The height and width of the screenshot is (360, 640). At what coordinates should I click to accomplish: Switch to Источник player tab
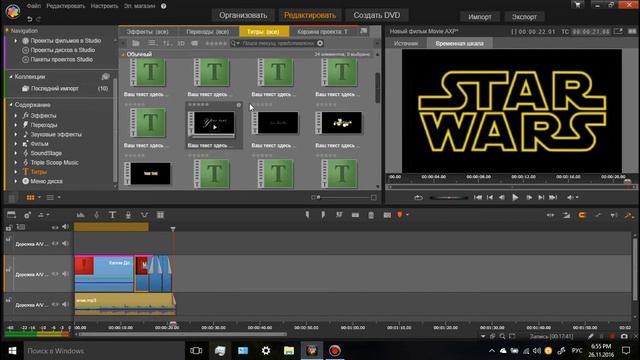[406, 43]
